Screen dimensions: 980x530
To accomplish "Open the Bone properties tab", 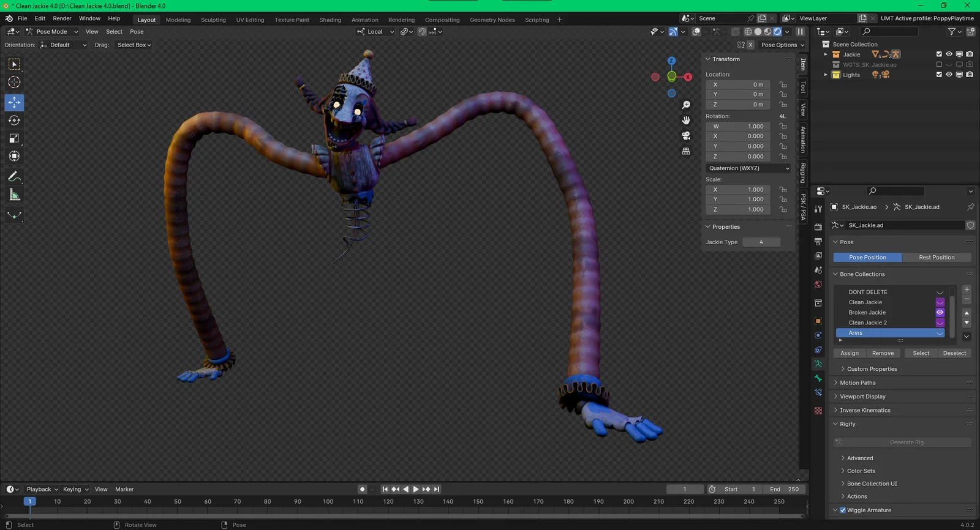I will 818,378.
